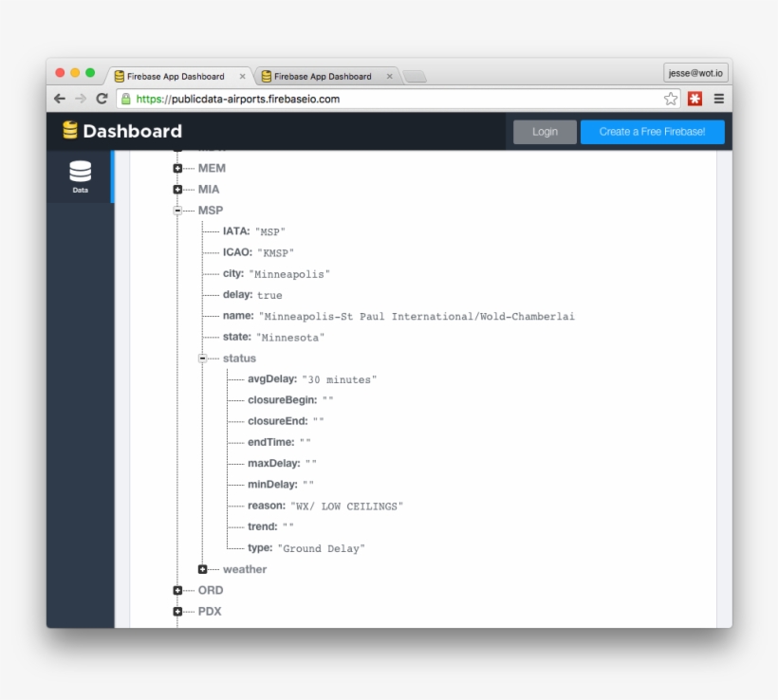Image resolution: width=778 pixels, height=700 pixels.
Task: Select the PDX tree label
Action: (x=210, y=612)
